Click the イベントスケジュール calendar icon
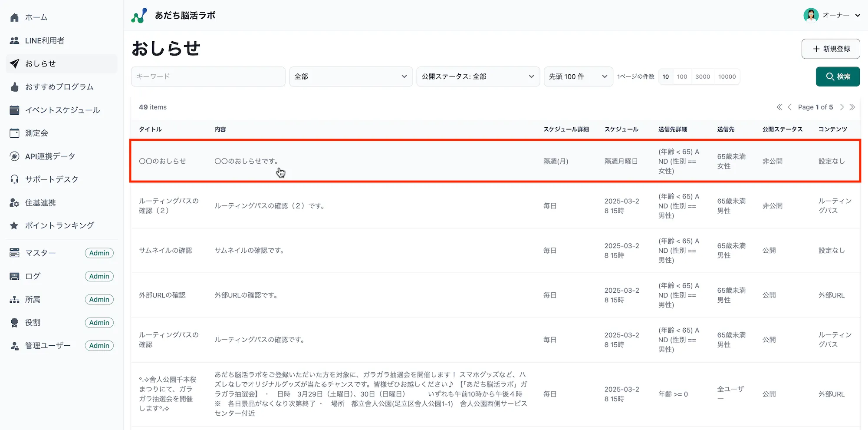The height and width of the screenshot is (430, 868). [x=14, y=110]
